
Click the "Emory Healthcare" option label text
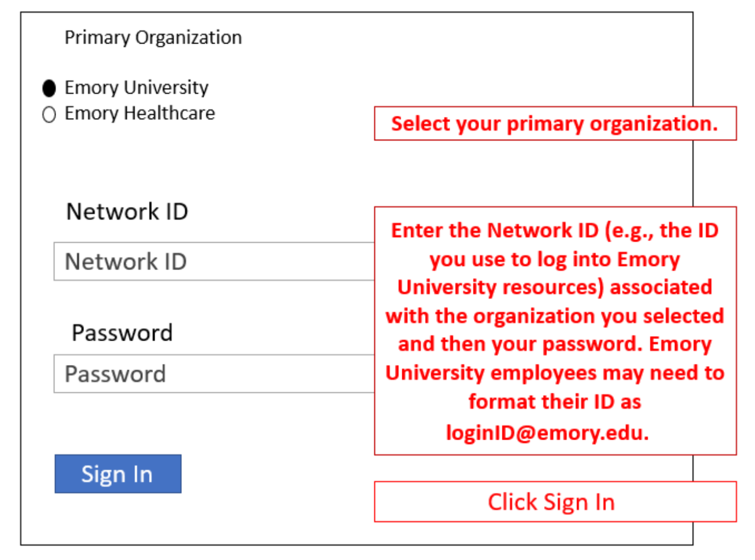pyautogui.click(x=140, y=113)
